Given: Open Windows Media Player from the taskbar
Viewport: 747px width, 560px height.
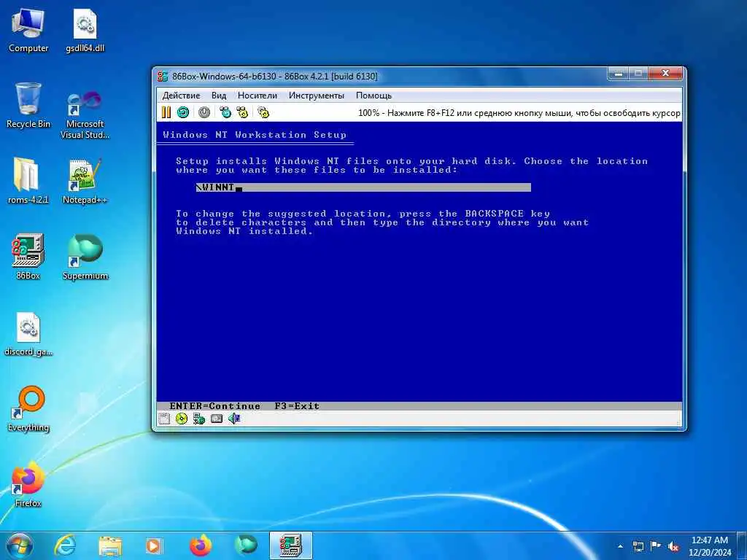Looking at the screenshot, I should tap(155, 545).
